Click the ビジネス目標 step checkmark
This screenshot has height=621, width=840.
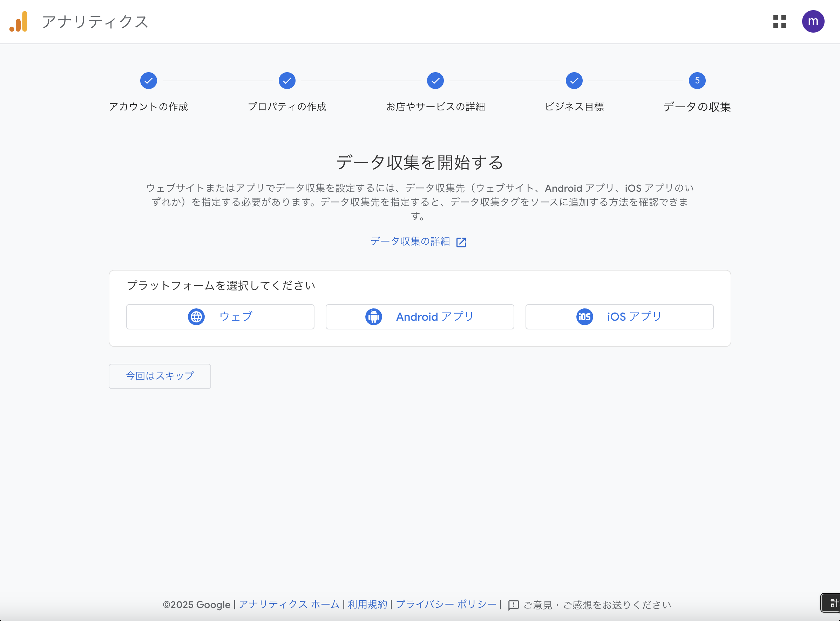tap(574, 81)
